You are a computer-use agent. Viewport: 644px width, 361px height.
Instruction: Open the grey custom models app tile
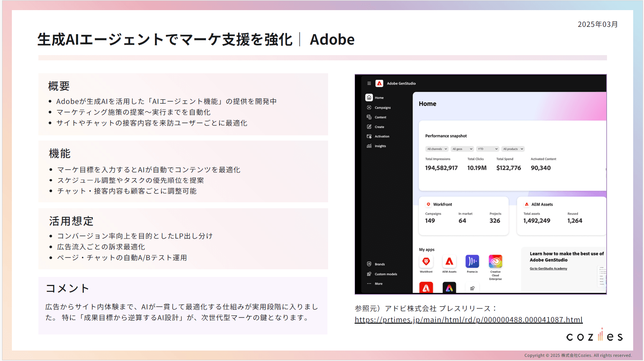pyautogui.click(x=472, y=288)
